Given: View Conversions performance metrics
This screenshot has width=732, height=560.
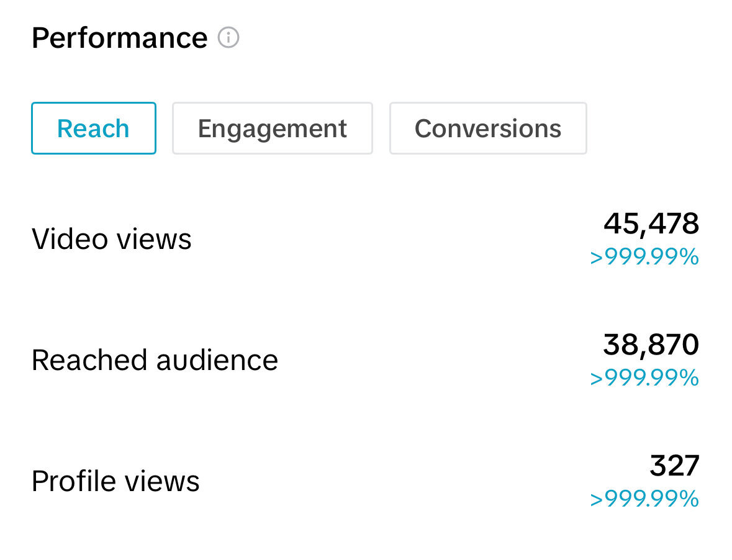Looking at the screenshot, I should 488,129.
